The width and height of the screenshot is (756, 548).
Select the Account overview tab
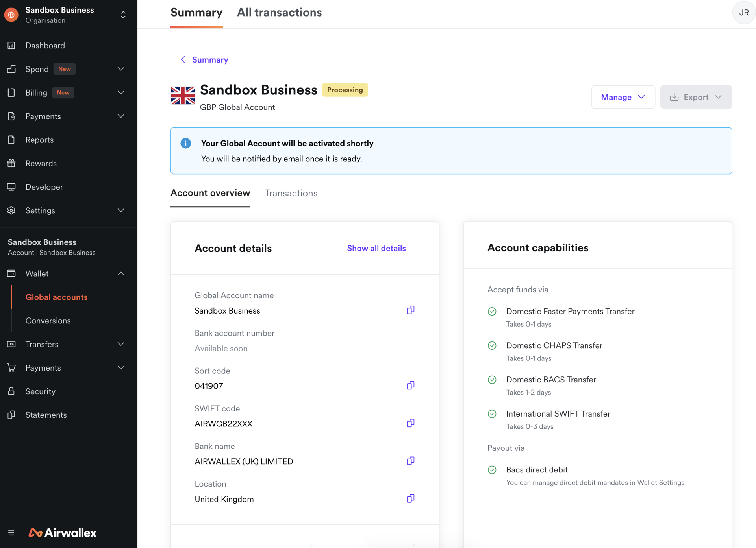point(210,193)
